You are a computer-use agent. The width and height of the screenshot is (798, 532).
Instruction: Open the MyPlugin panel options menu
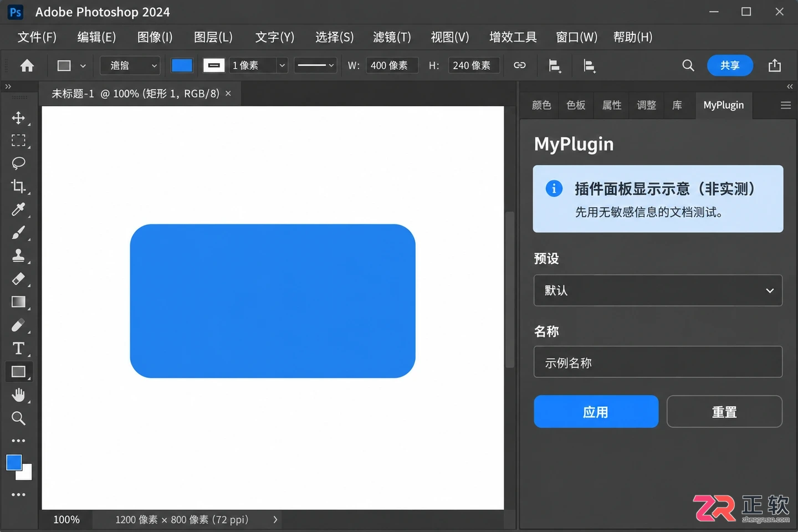[x=786, y=105]
